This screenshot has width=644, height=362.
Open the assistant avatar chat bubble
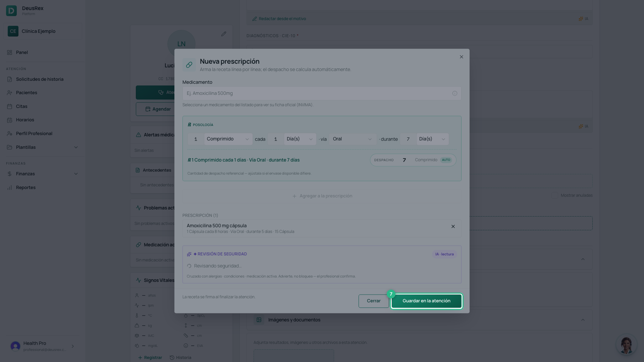(x=626, y=345)
